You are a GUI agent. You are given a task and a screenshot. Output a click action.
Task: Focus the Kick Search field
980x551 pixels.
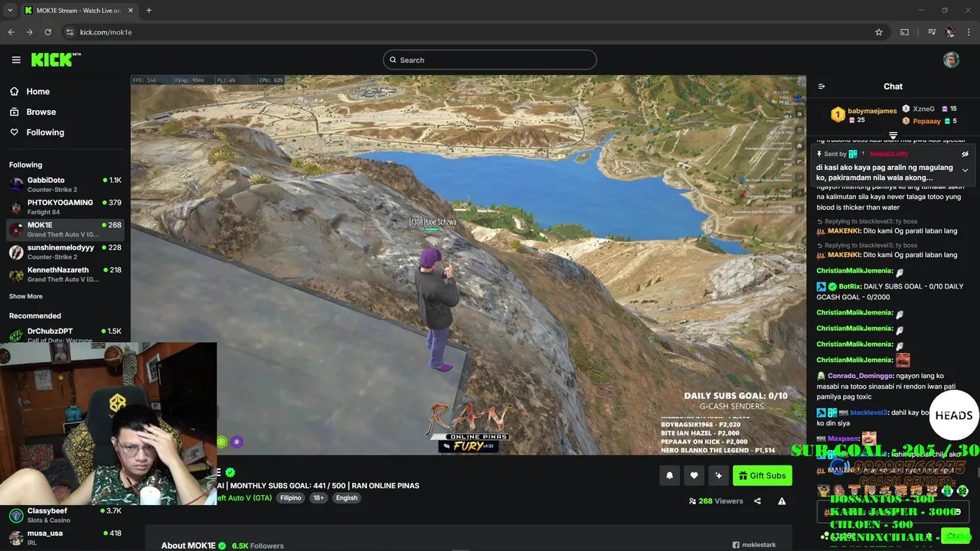490,60
